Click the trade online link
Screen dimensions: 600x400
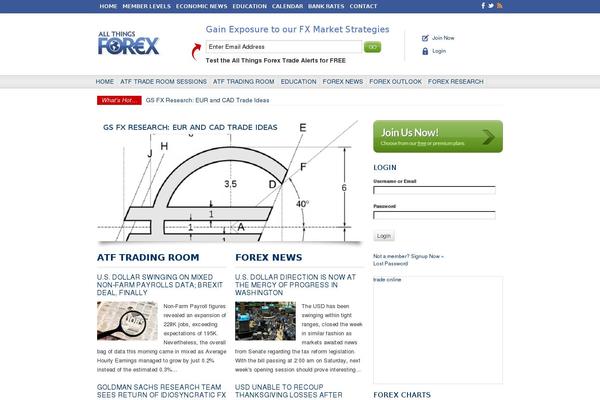coord(387,280)
